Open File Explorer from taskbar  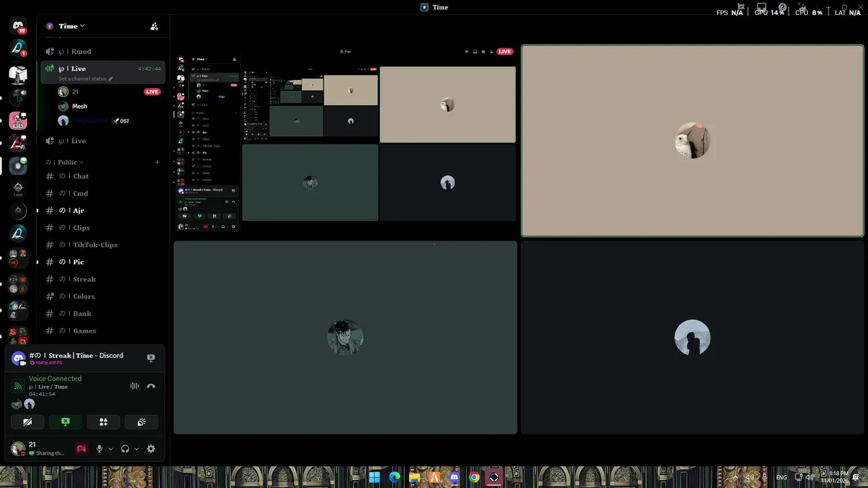414,477
